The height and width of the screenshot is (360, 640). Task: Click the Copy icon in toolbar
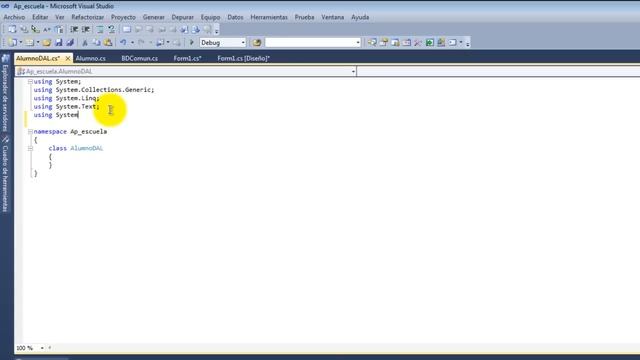pyautogui.click(x=96, y=42)
